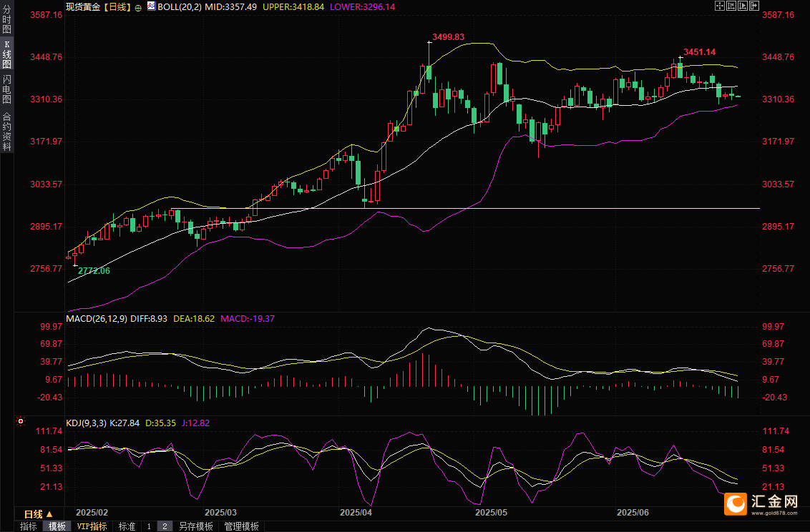810x532 pixels.
Task: Click the 另存模板 save template button
Action: (x=196, y=526)
